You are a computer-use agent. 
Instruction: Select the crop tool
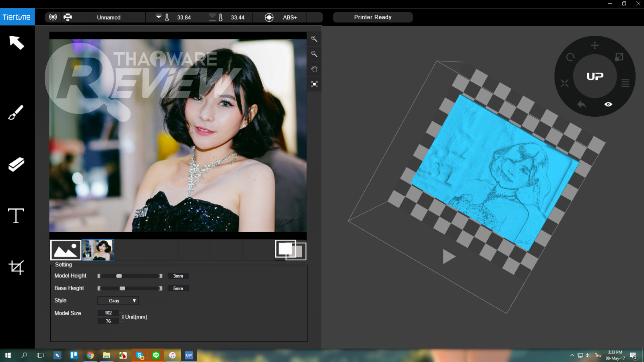pos(16,267)
